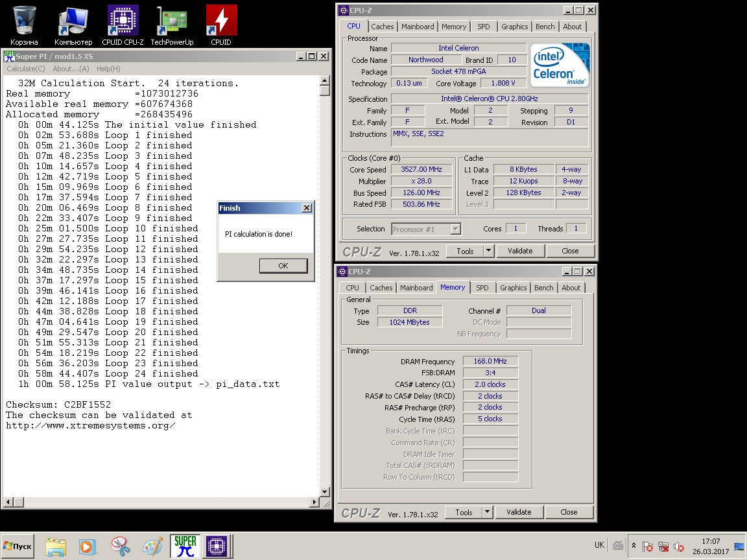Open Memory tab in top CPU-Z window

coord(453,27)
